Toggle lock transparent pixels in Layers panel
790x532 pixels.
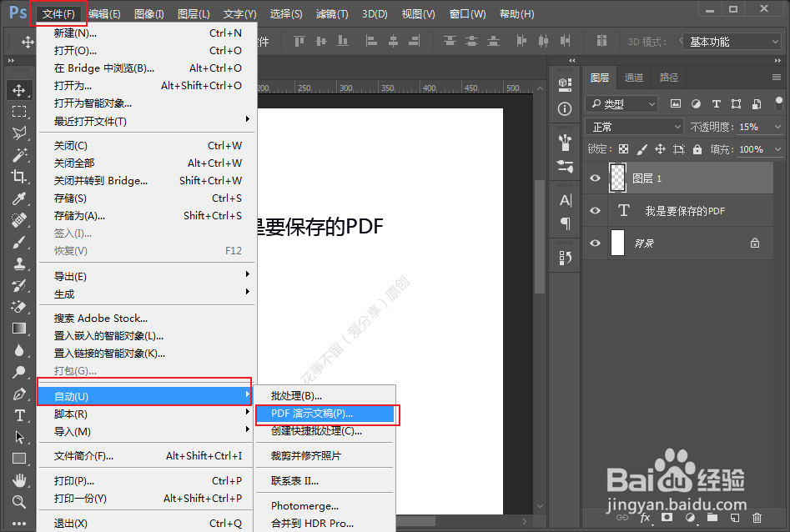coord(624,148)
